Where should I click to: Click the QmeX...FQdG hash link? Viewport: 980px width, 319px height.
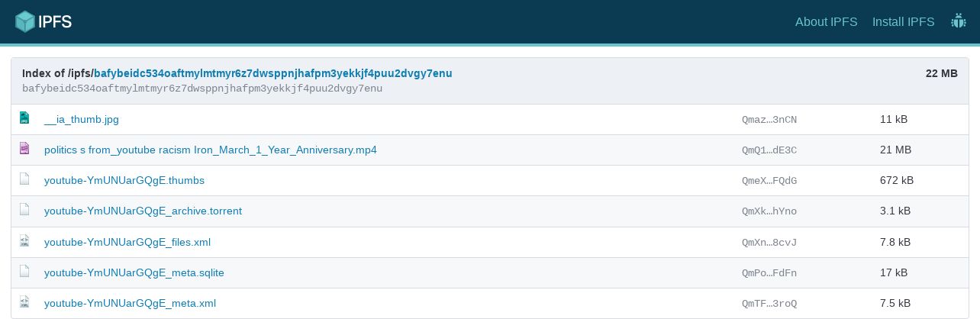pos(769,181)
